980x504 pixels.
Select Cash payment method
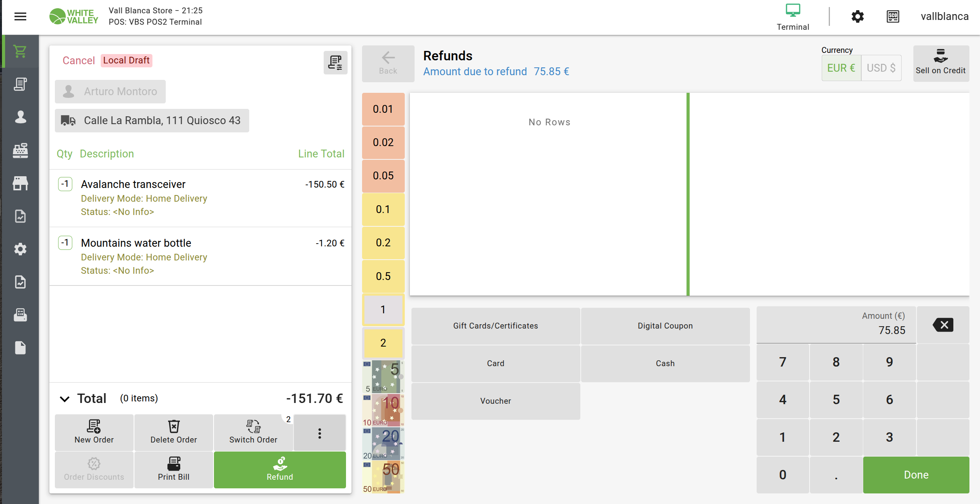point(665,363)
